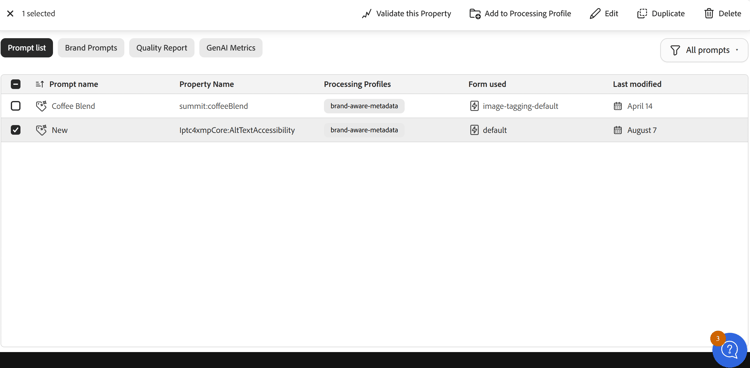Click Add to Processing Profile folder icon

click(x=475, y=13)
